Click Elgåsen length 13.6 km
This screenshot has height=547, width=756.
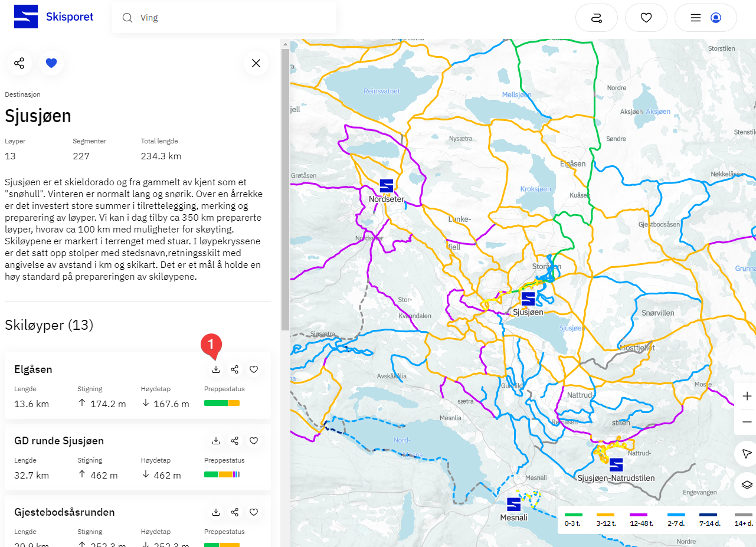(32, 404)
